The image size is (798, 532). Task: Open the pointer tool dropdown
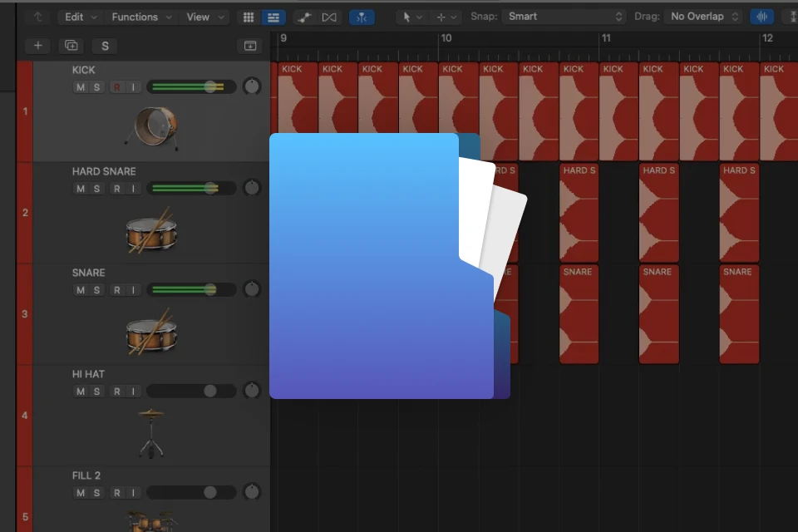(411, 17)
